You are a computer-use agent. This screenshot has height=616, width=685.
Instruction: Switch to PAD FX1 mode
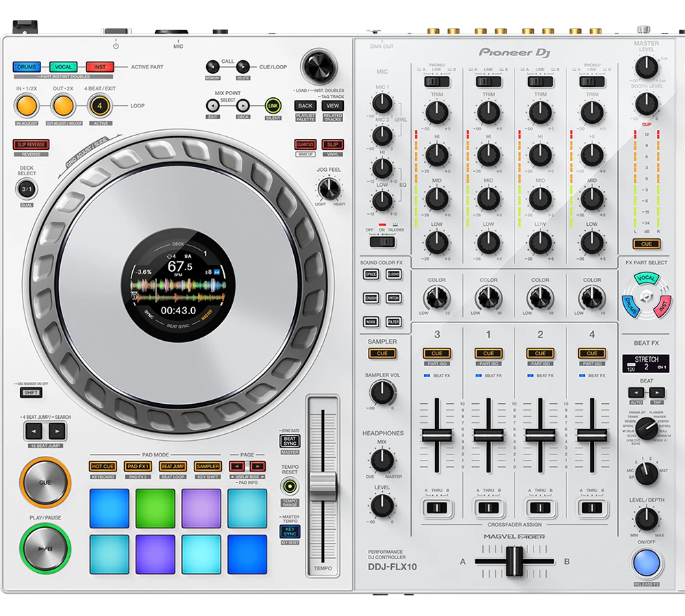coord(136,465)
